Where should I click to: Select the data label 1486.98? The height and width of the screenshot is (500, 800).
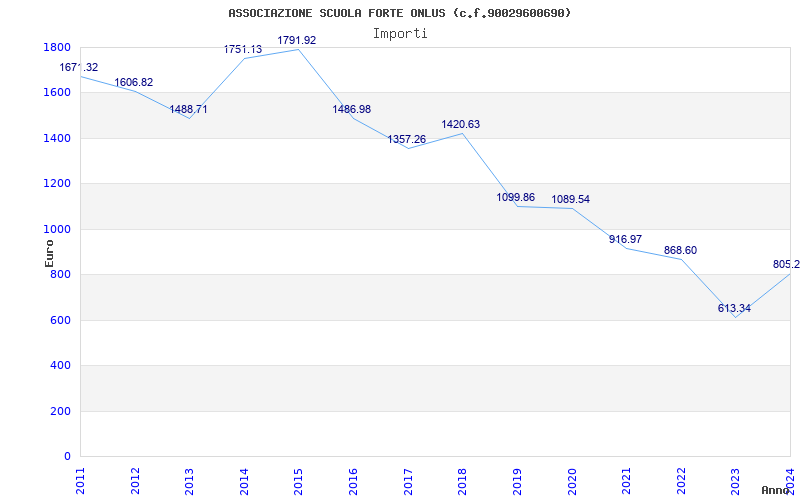tap(352, 109)
